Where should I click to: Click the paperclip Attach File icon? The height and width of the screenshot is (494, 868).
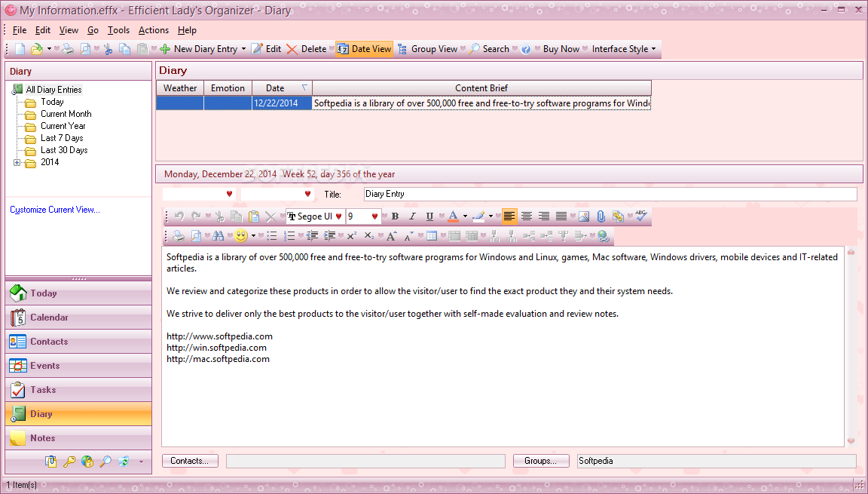point(601,216)
